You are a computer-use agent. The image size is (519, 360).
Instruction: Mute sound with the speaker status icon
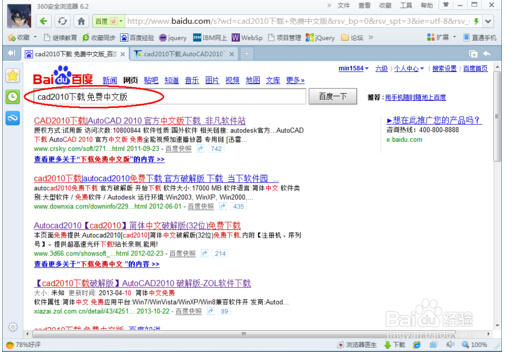[450, 345]
